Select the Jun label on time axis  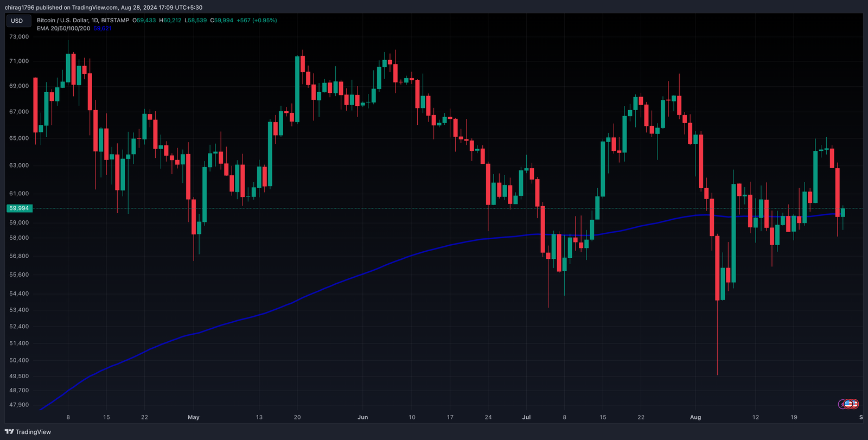(363, 417)
